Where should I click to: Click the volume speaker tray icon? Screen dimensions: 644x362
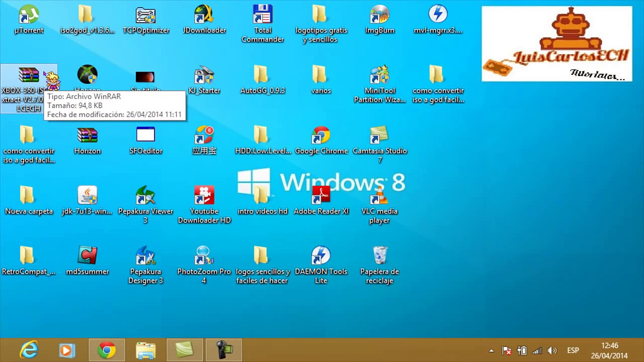tap(552, 350)
